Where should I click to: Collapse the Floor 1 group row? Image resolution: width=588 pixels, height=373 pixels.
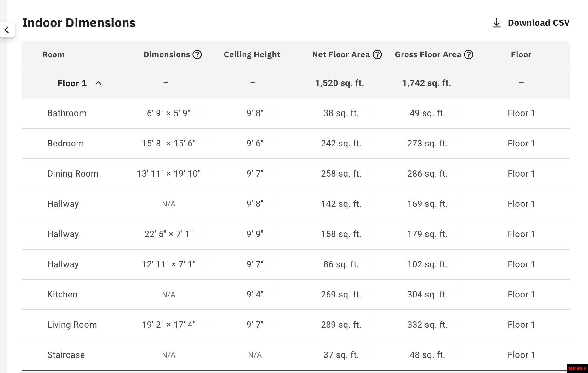point(98,83)
